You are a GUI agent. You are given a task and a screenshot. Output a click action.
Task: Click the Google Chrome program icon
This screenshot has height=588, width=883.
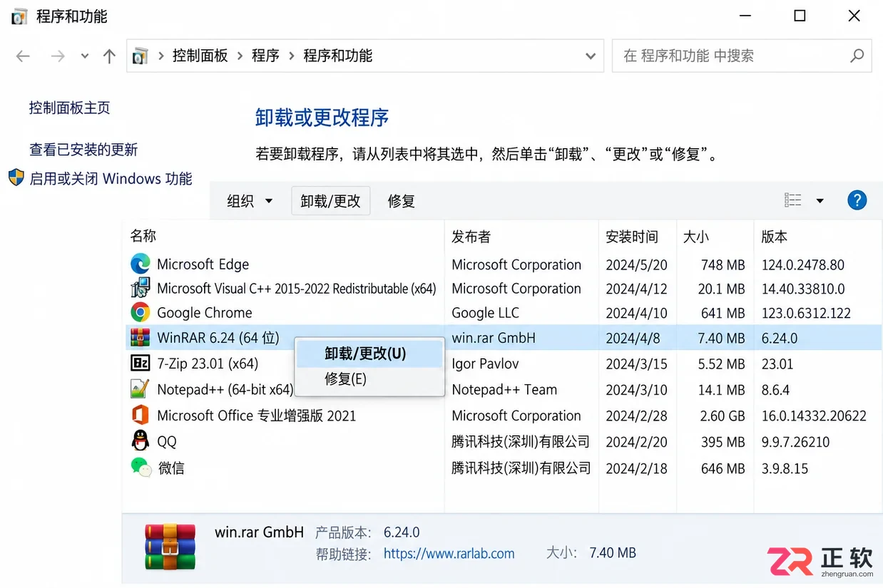(141, 312)
